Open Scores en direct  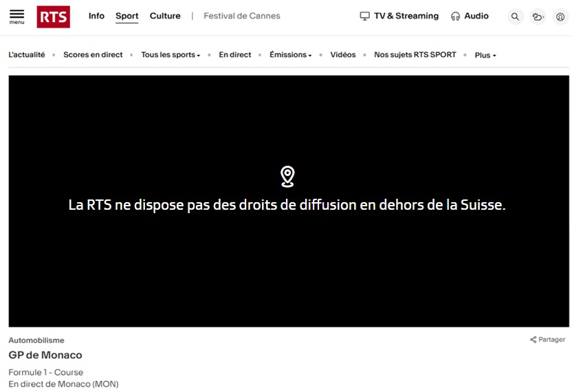93,55
